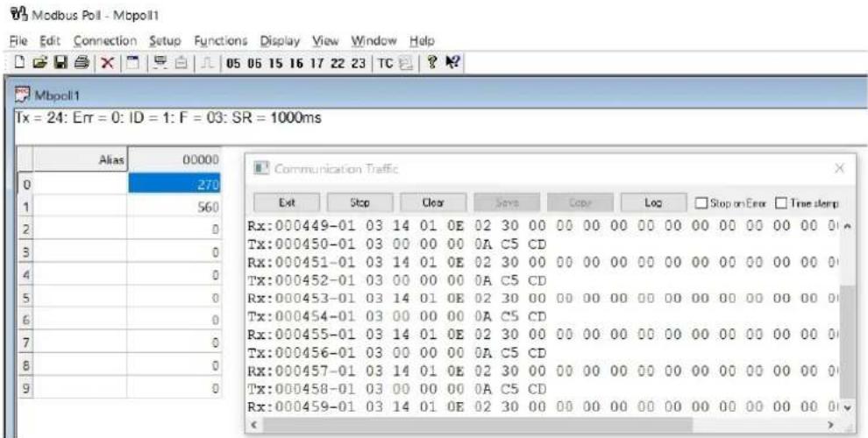Click the Mbpoll1 child window icon
Viewport: 868px width, 438px height.
click(24, 94)
